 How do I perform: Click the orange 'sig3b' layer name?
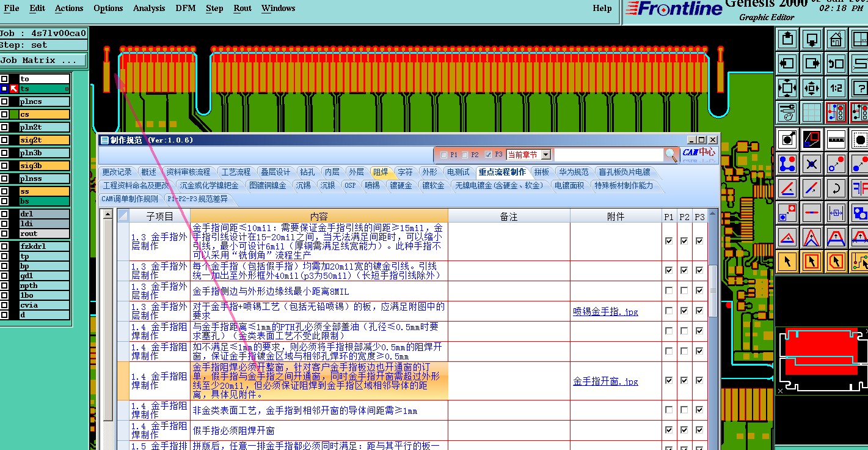click(x=44, y=166)
